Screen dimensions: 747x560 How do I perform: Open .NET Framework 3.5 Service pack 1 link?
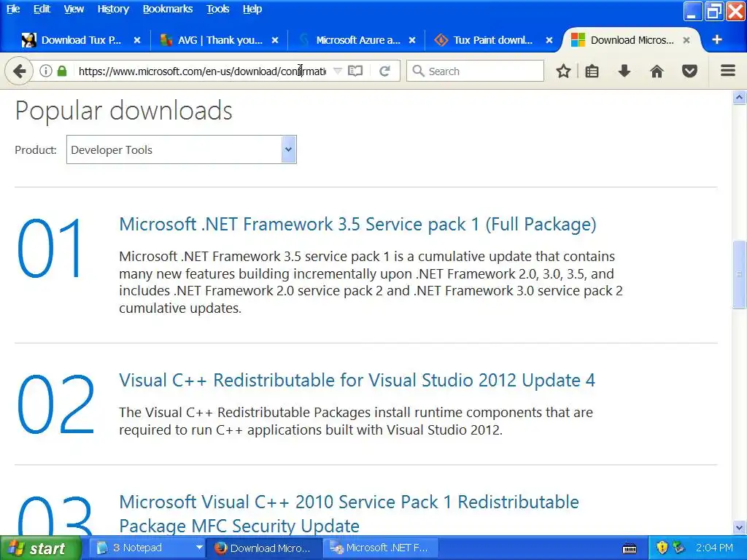(x=357, y=225)
